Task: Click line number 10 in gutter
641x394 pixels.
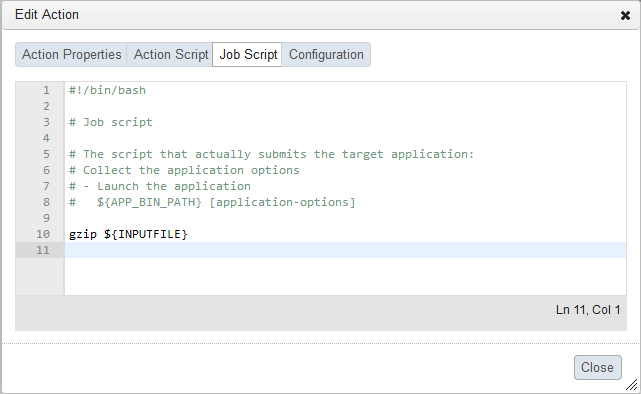Action: [43, 234]
